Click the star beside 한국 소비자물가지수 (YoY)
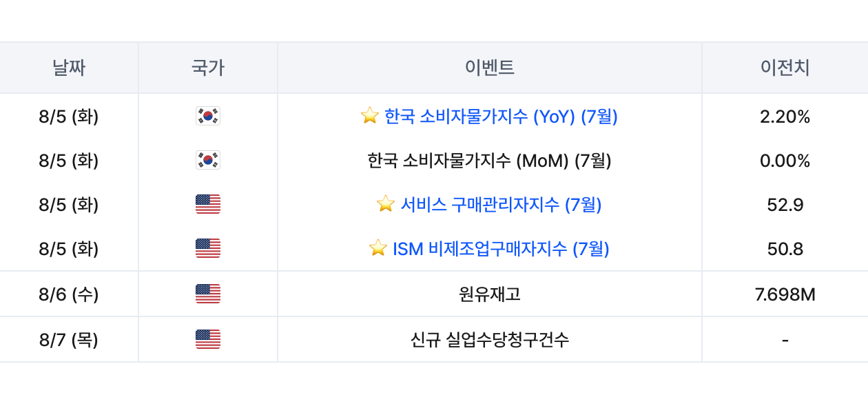Screen dimensions: 868x404 click(370, 115)
